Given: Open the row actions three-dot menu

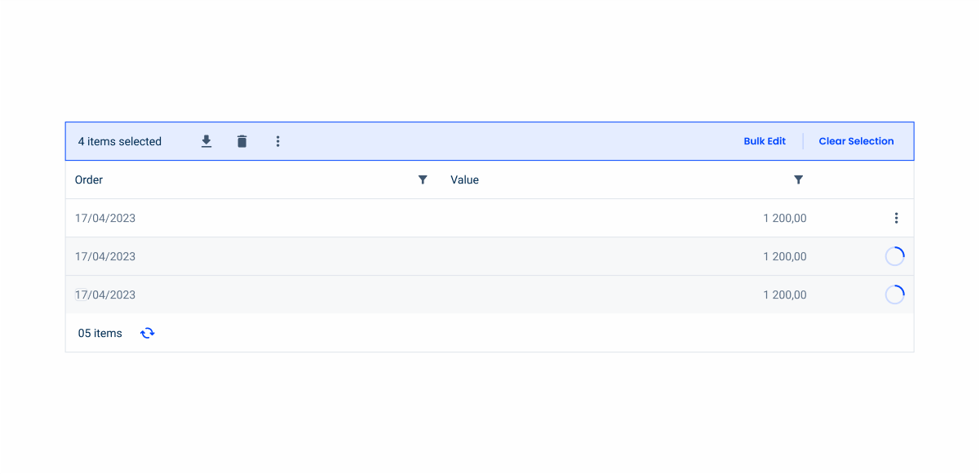Looking at the screenshot, I should pos(896,218).
